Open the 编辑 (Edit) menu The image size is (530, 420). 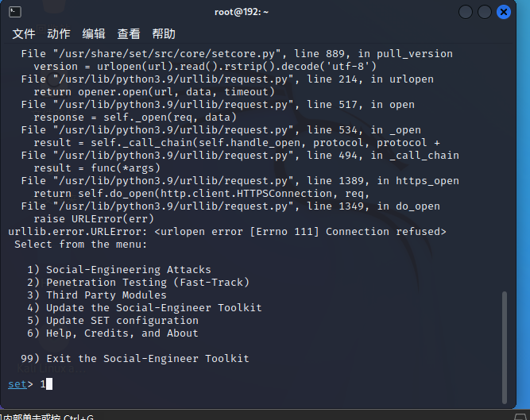(94, 33)
